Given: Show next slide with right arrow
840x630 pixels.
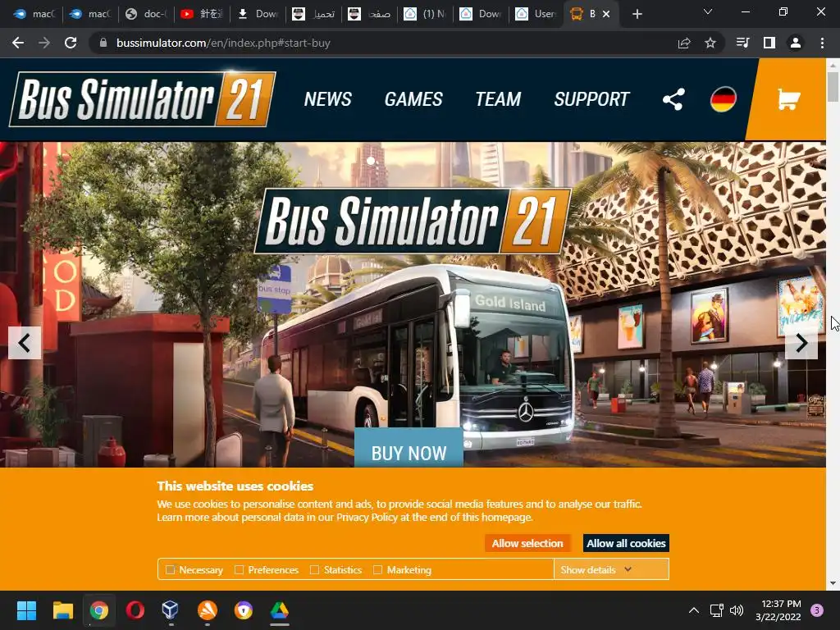Looking at the screenshot, I should [801, 343].
